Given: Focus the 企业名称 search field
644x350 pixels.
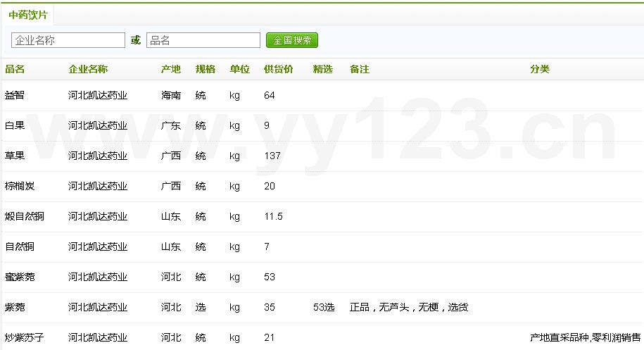Looking at the screenshot, I should click(x=68, y=40).
